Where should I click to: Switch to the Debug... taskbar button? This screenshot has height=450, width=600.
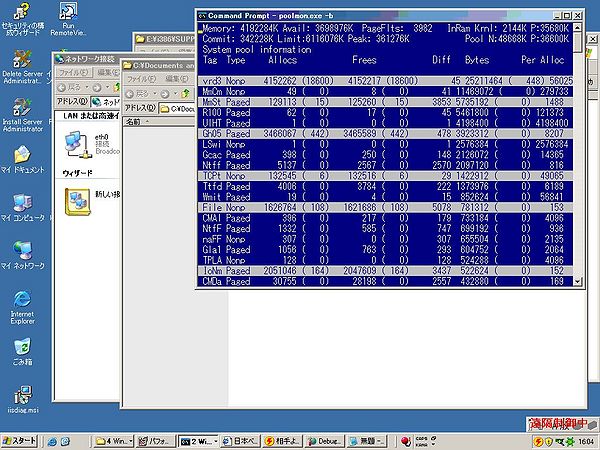tap(326, 442)
